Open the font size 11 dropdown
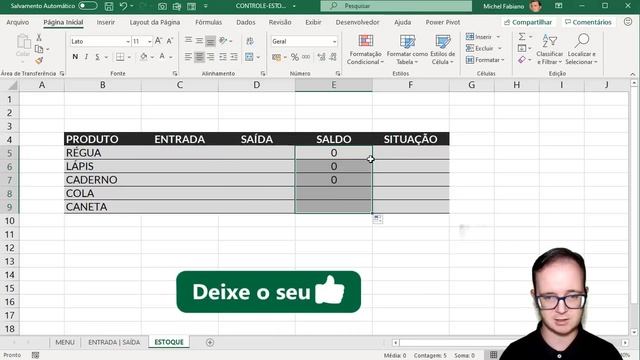The height and width of the screenshot is (360, 640). 149,41
